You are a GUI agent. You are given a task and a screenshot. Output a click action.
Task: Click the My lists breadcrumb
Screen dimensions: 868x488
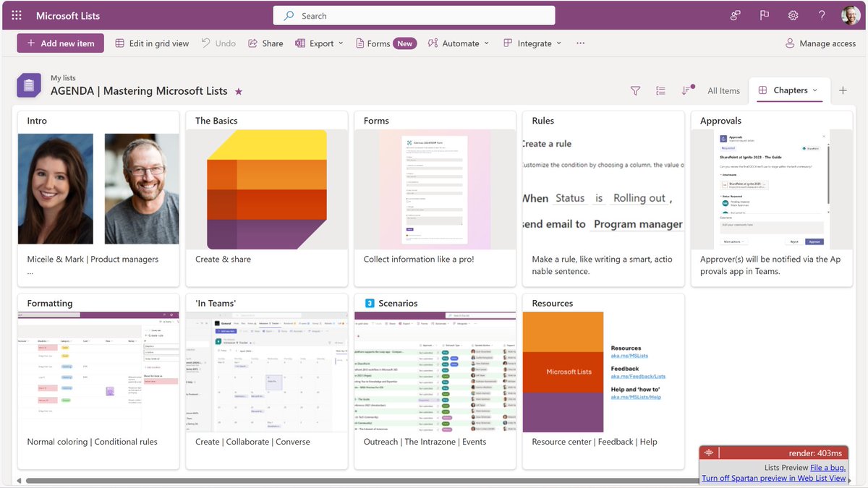point(63,78)
